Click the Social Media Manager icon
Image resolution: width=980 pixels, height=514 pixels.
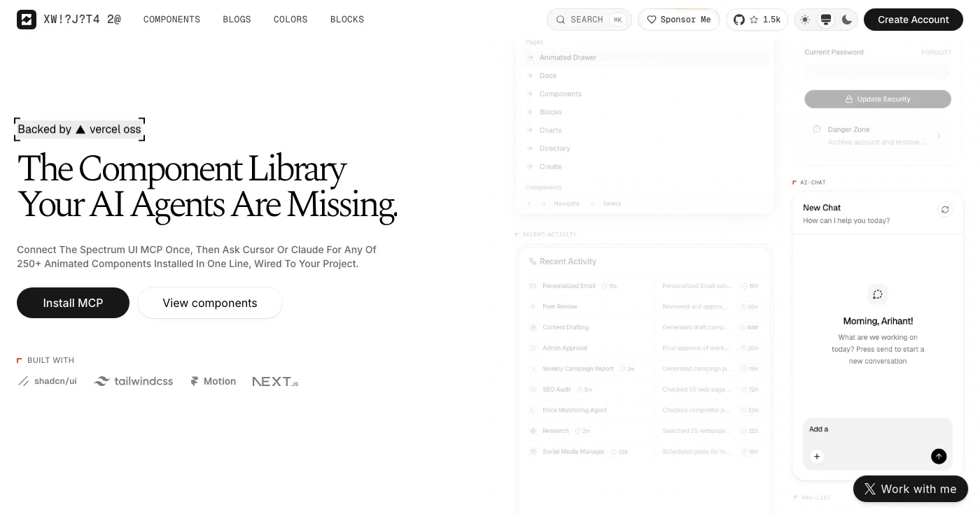533,452
